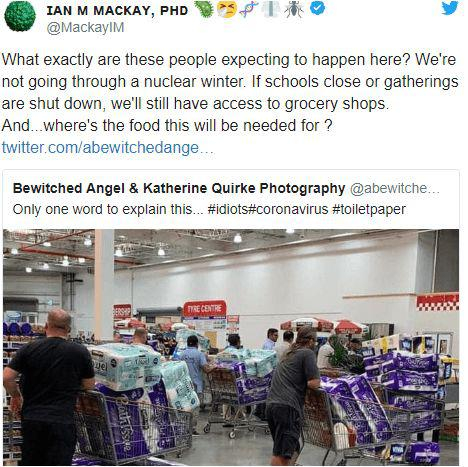468x467 pixels.
Task: Click the blue verified badge
Action: point(317,8)
